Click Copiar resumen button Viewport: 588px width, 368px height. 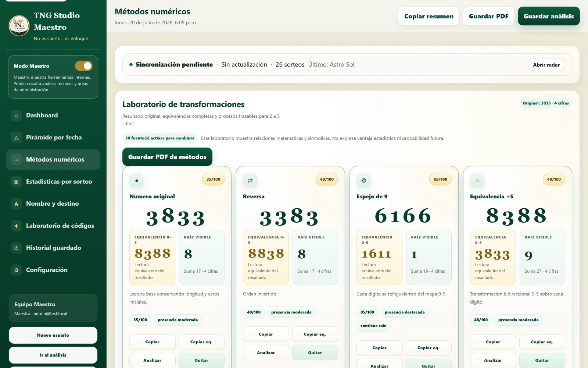pyautogui.click(x=429, y=16)
